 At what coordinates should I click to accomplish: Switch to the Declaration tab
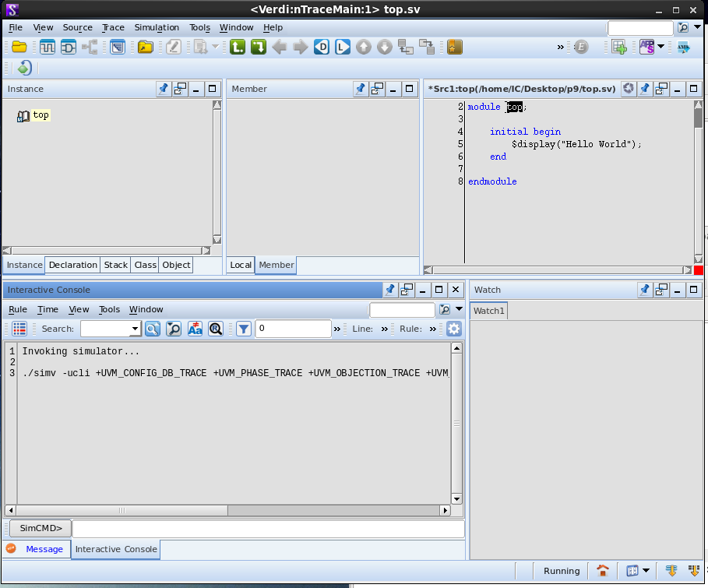click(72, 265)
